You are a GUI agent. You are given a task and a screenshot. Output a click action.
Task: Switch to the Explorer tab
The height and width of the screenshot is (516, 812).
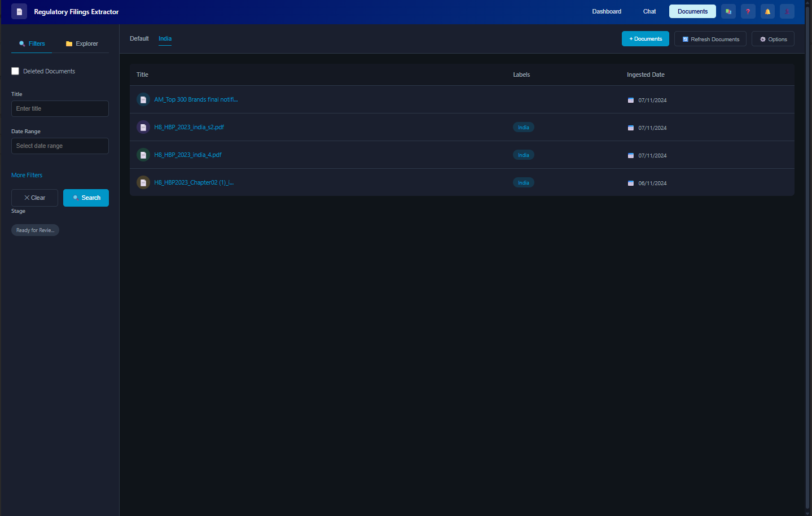(x=82, y=43)
